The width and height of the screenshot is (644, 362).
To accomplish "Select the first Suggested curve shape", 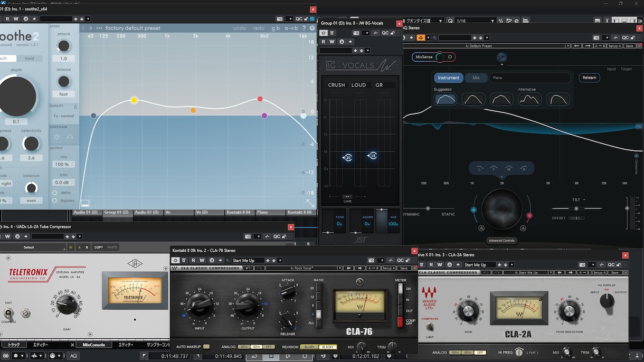I will (445, 99).
